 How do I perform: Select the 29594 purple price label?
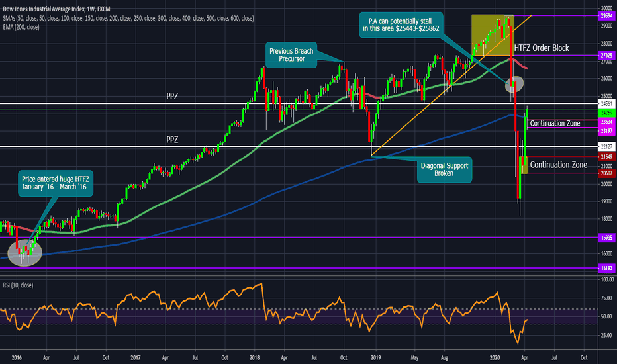tap(606, 16)
